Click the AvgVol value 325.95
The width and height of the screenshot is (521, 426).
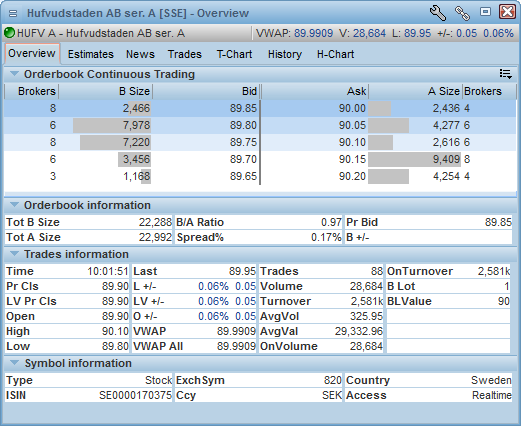click(366, 316)
